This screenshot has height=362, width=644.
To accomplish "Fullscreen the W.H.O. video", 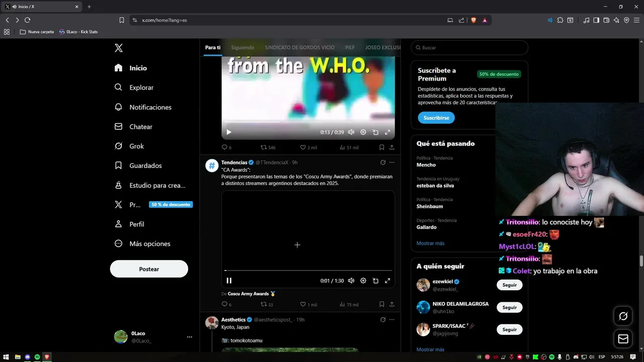I will click(387, 132).
